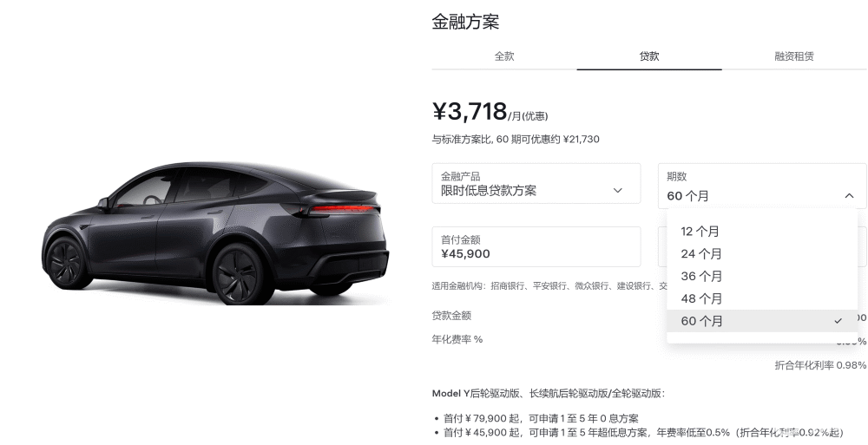Choose 24 个月 from the term list
Image resolution: width=868 pixels, height=445 pixels.
coord(762,253)
